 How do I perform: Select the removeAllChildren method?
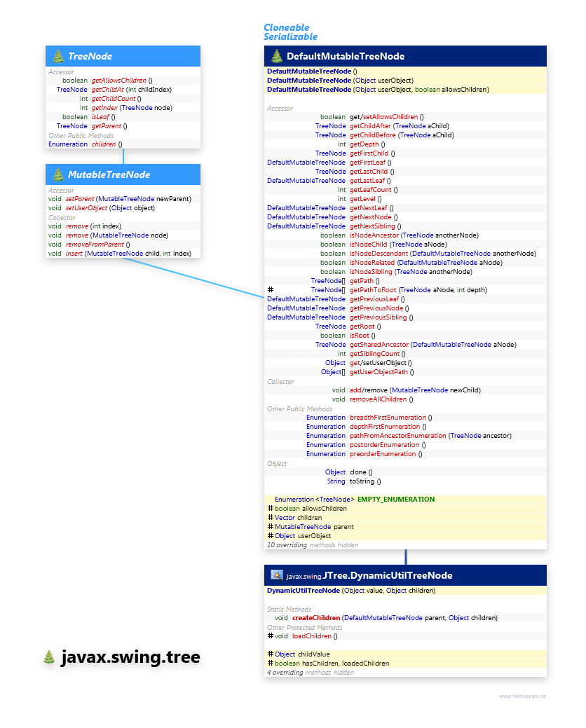pyautogui.click(x=378, y=399)
